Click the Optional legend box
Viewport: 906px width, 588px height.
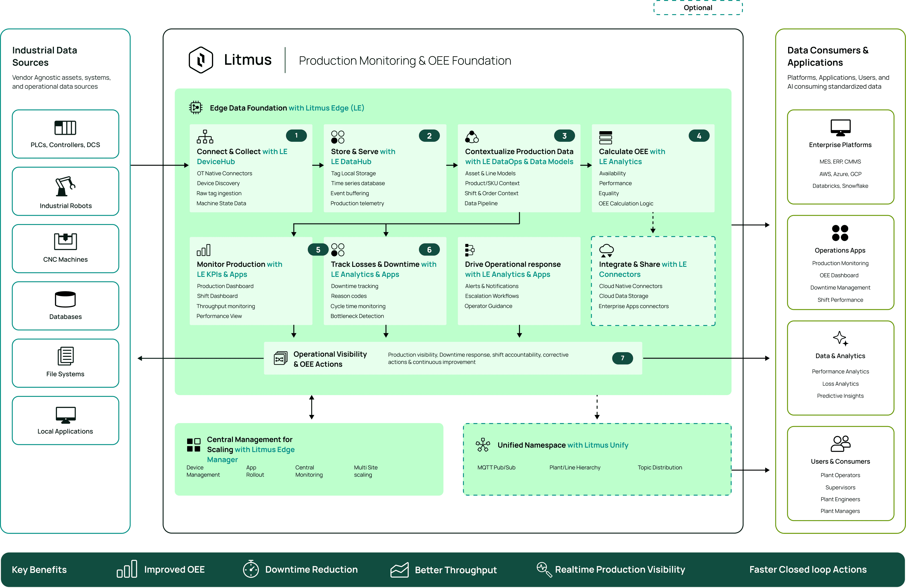click(x=698, y=8)
